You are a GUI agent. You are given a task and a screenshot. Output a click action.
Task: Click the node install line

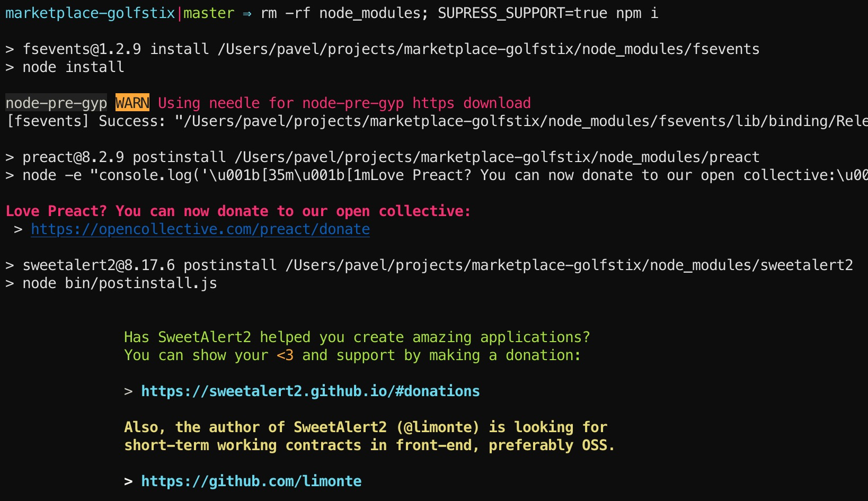(x=73, y=67)
